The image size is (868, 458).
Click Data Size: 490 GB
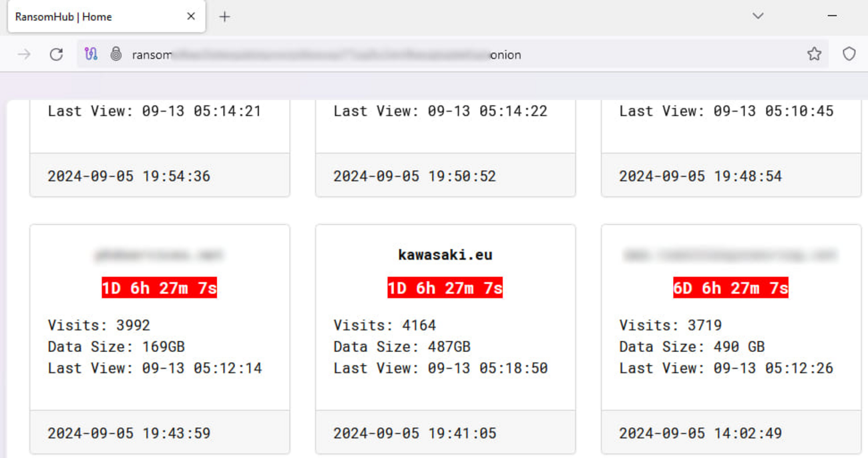point(692,347)
